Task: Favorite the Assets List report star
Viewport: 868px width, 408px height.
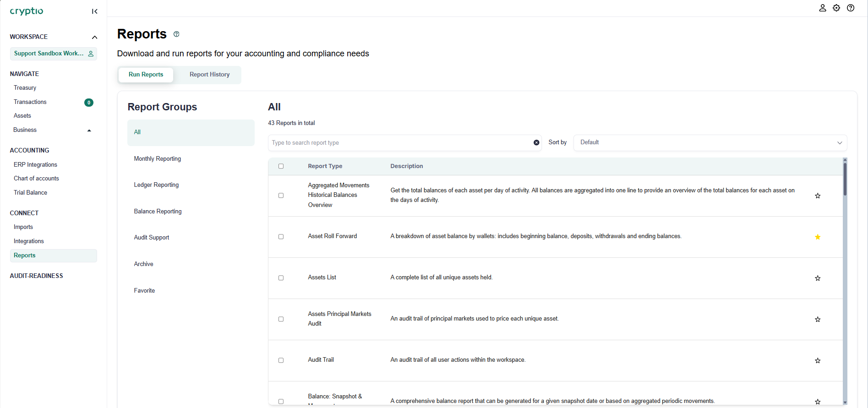Action: pyautogui.click(x=818, y=278)
